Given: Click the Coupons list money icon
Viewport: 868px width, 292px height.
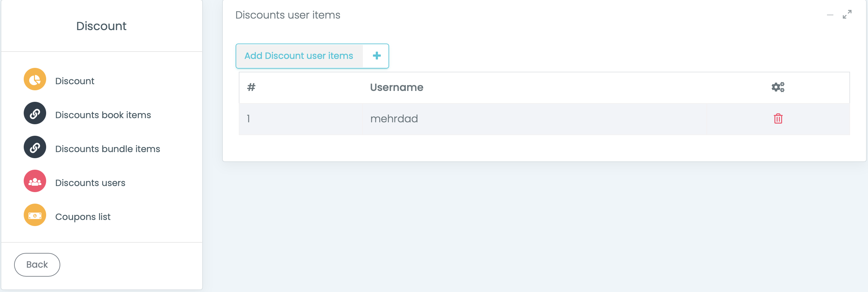Looking at the screenshot, I should (35, 215).
